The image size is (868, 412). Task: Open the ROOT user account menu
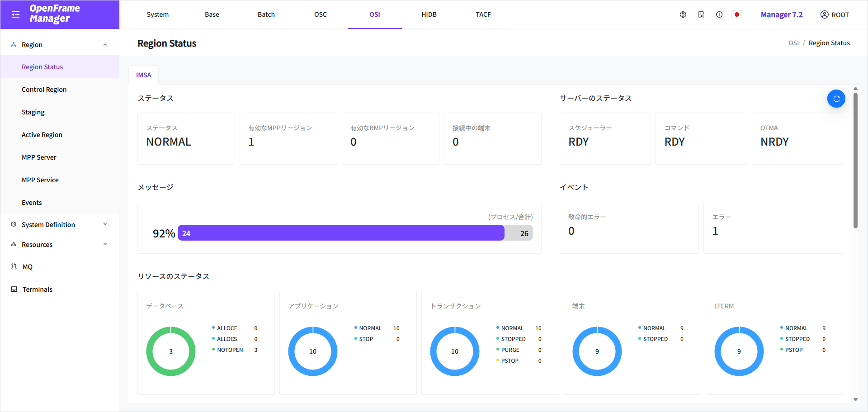pyautogui.click(x=835, y=14)
